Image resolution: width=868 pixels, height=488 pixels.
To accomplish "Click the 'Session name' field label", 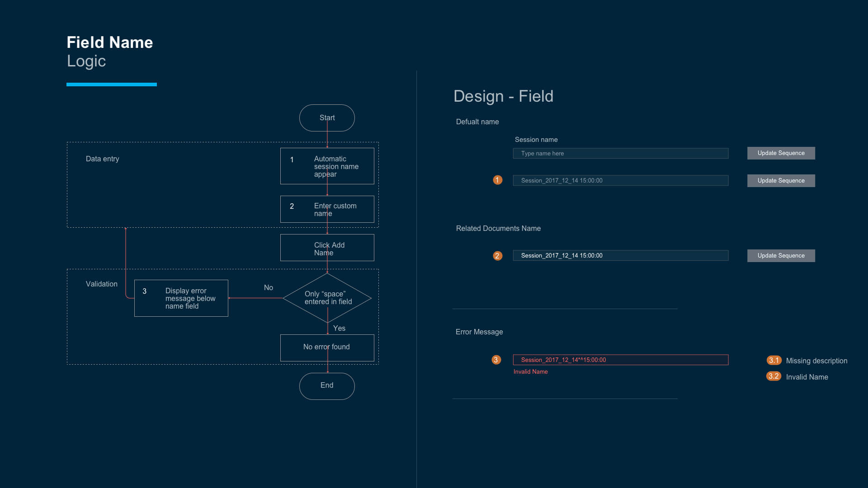I will (536, 140).
